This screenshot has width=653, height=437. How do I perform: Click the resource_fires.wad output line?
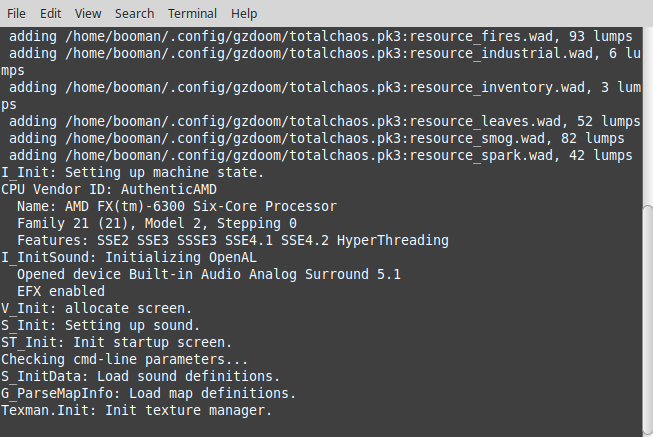pos(321,37)
